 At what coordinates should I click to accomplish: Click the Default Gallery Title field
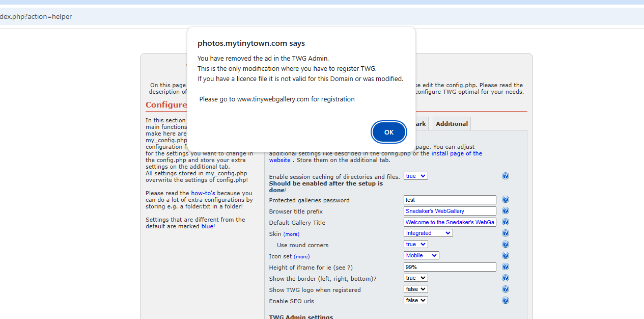tap(450, 222)
